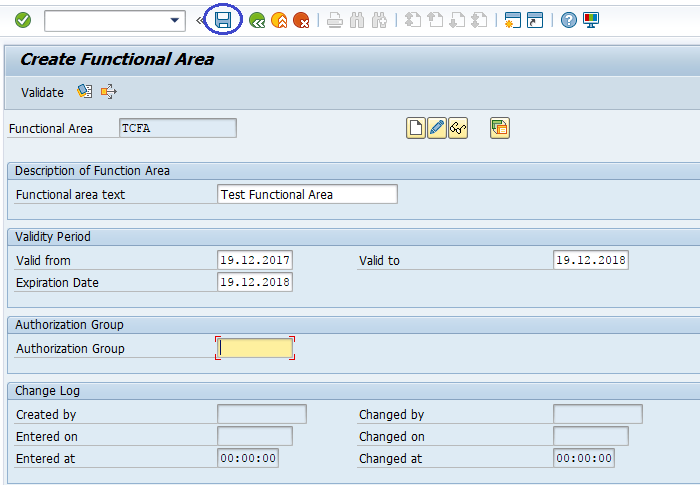This screenshot has width=700, height=485.
Task: Click the Valid to date field
Action: 591,260
